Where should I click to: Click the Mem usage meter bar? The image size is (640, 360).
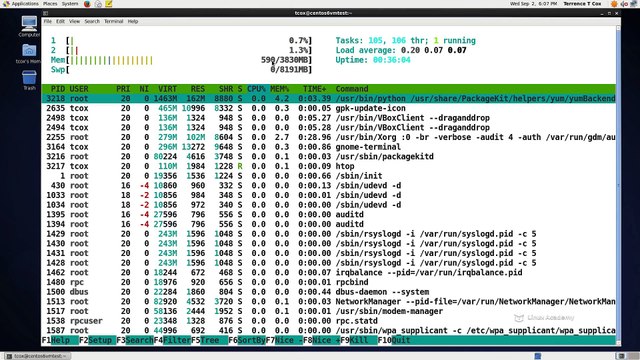coord(181,60)
